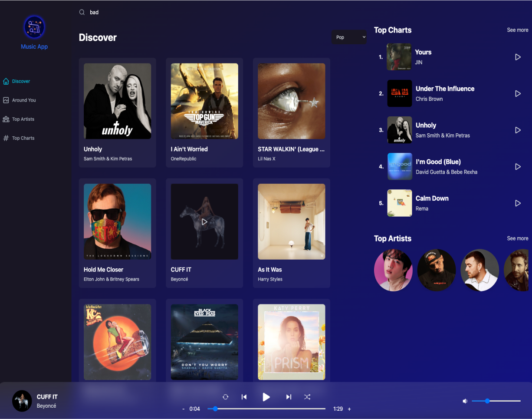Open the Unholy song title in Discover

pos(93,149)
